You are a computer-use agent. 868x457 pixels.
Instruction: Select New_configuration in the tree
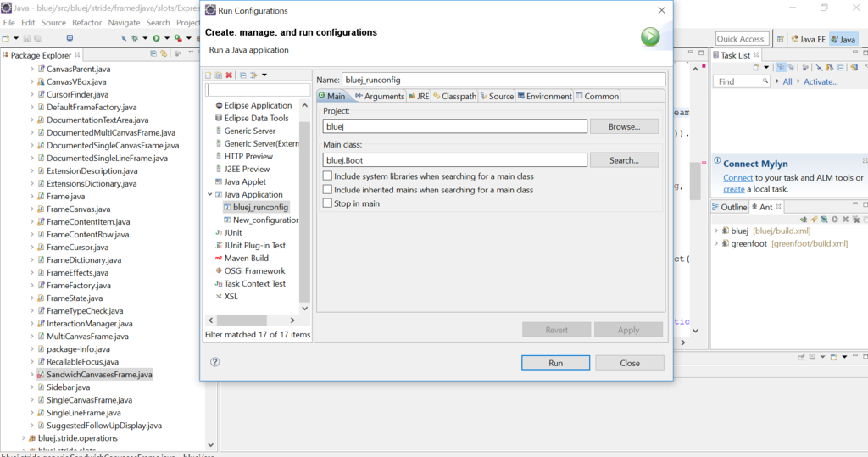coord(261,220)
